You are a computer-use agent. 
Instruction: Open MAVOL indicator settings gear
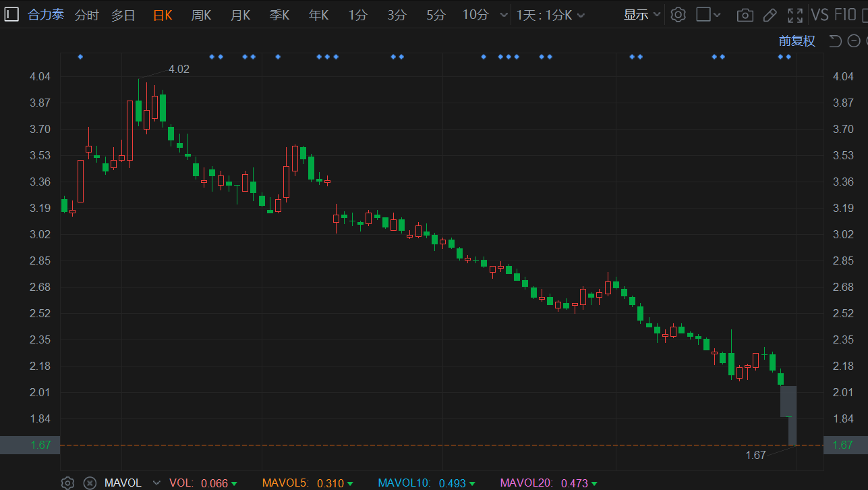click(x=67, y=483)
